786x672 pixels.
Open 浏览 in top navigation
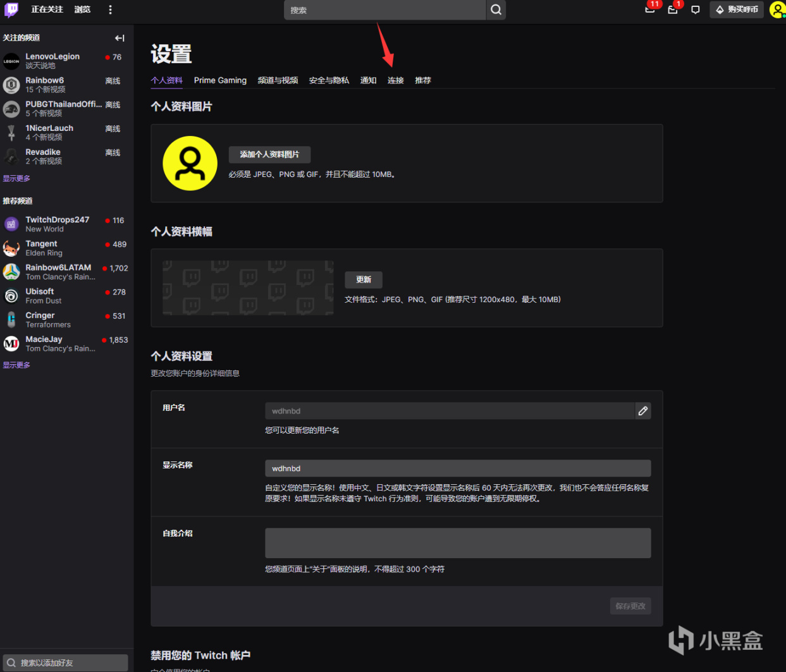click(82, 9)
